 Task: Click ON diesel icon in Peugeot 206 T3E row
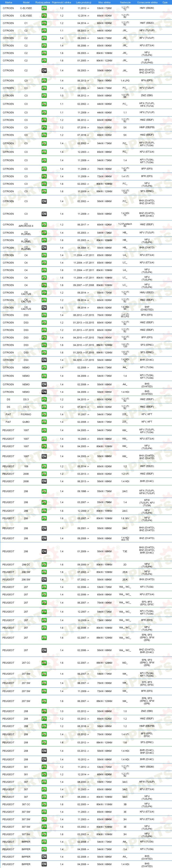pos(44,552)
